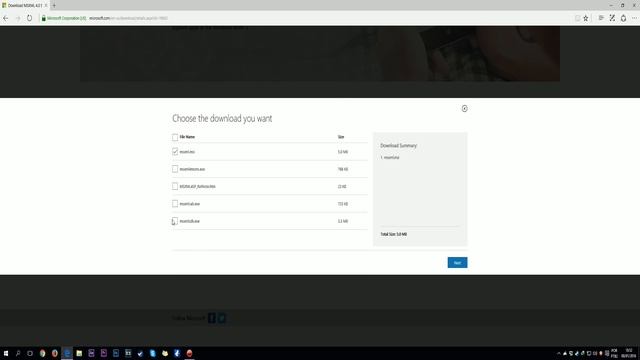This screenshot has width=640, height=360.
Task: Close the download chooser dialog with the circled X
Action: [464, 109]
